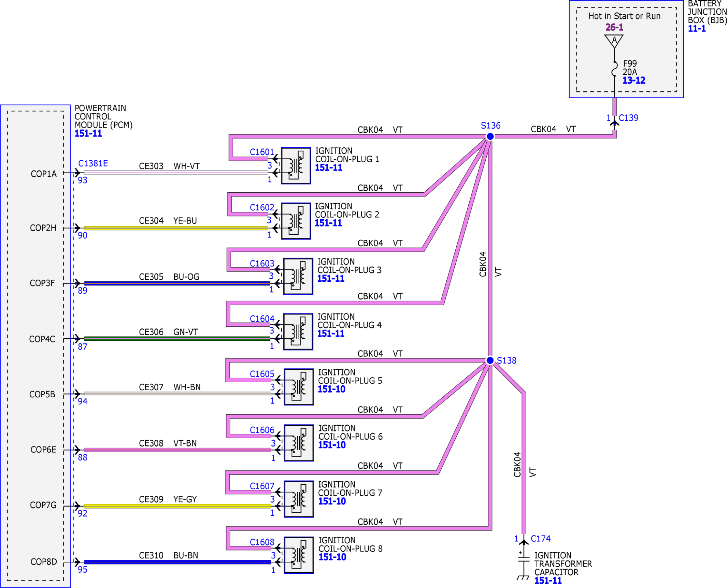Click the CE310 BU-BN blue wire
Screen dimensions: 727x588
[x=177, y=562]
